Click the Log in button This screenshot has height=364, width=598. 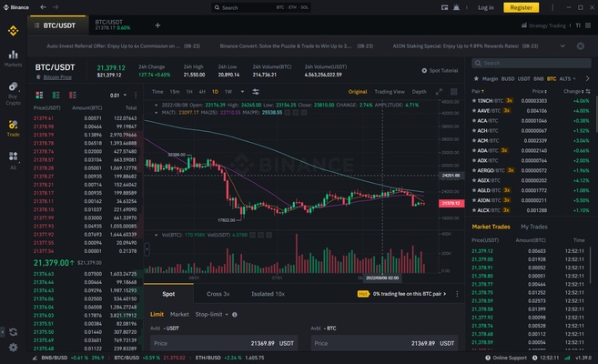click(x=485, y=7)
